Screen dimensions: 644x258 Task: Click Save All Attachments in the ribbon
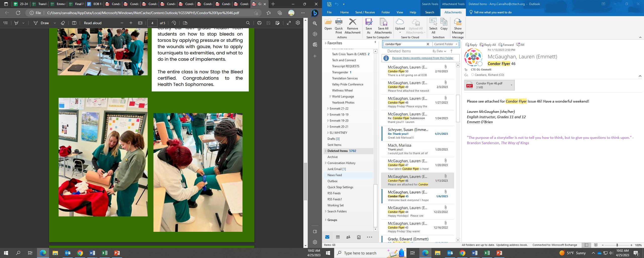383,26
